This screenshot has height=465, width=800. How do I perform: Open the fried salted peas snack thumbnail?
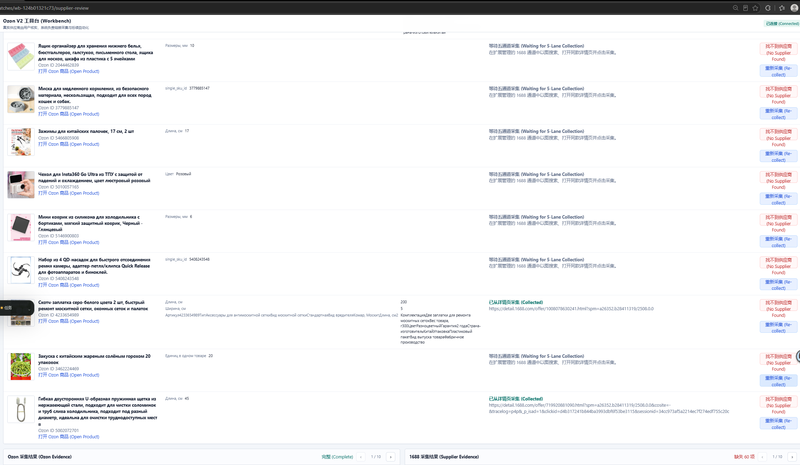(21, 366)
